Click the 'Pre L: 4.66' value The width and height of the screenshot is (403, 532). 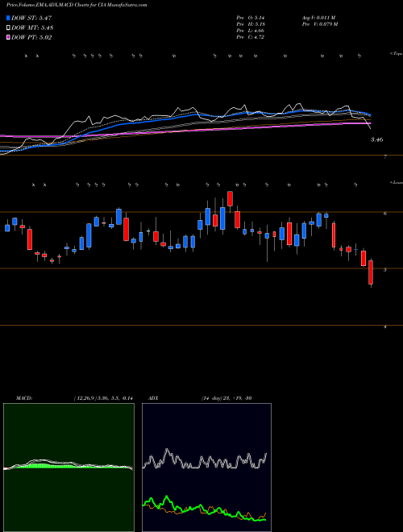coord(251,31)
